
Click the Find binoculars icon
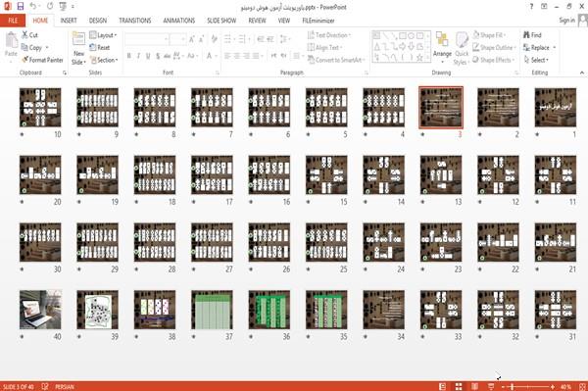tap(526, 35)
